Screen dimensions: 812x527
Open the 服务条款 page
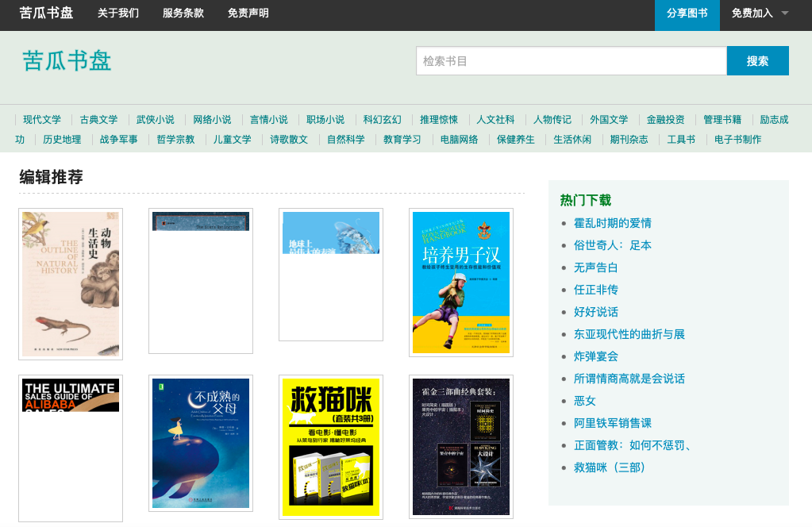point(183,13)
